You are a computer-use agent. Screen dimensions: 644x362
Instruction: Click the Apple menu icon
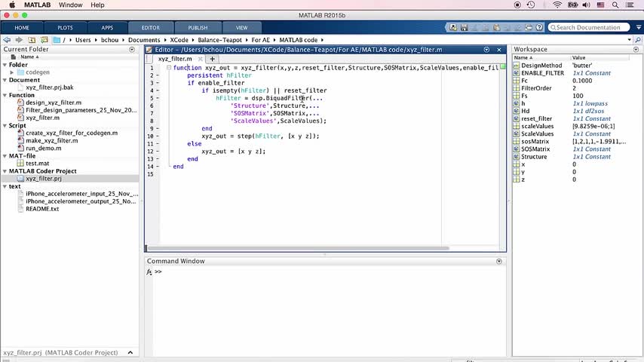pos(12,5)
